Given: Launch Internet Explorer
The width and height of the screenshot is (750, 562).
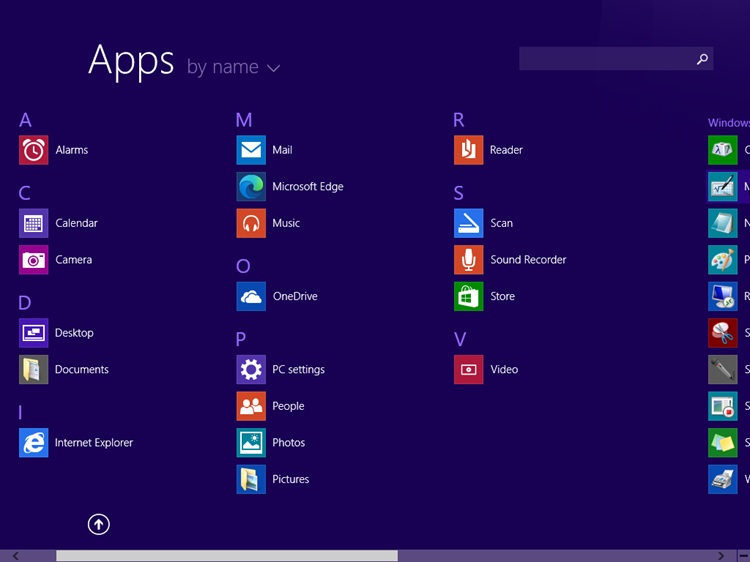Looking at the screenshot, I should 33,442.
